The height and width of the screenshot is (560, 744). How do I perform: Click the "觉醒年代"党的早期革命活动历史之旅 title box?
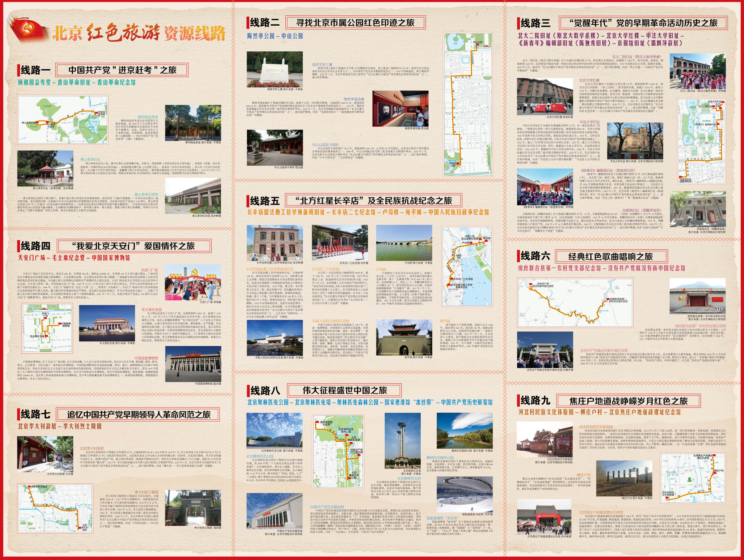pyautogui.click(x=644, y=23)
